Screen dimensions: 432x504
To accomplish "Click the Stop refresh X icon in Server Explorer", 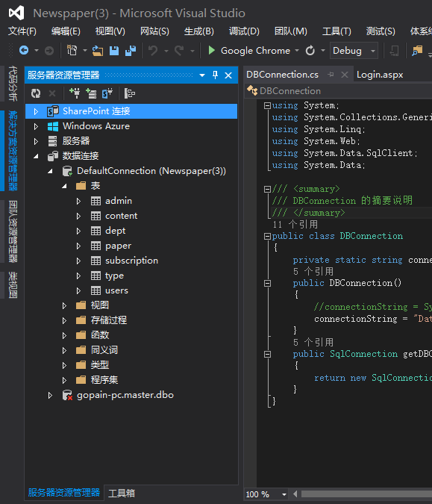I will tap(51, 93).
